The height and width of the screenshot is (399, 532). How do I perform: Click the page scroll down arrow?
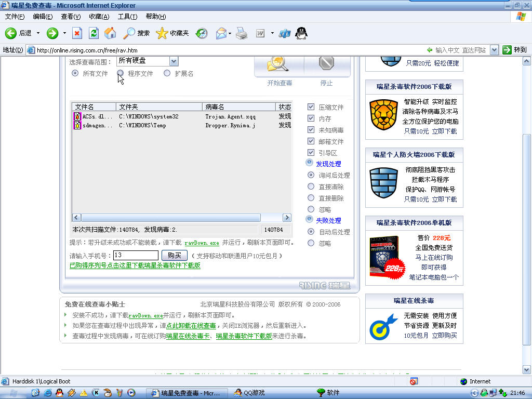coord(526,369)
